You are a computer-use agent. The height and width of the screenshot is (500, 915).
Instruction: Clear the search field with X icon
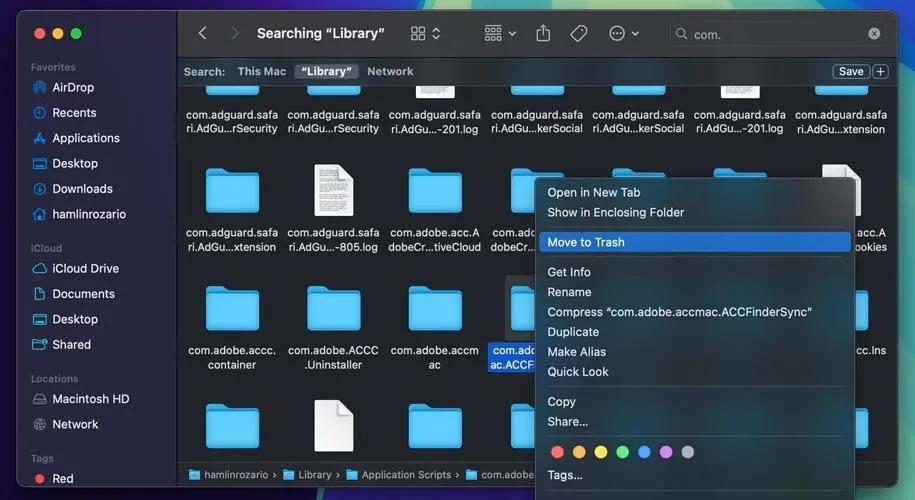[874, 34]
